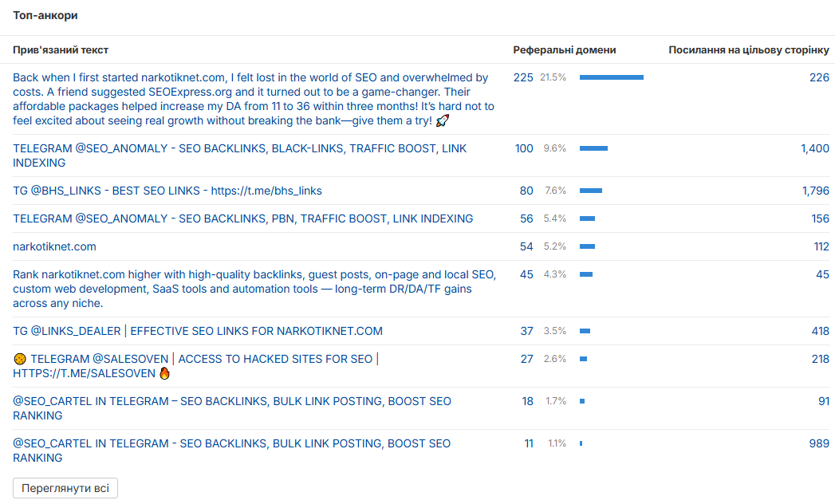Click the 989 links count

[x=819, y=443]
